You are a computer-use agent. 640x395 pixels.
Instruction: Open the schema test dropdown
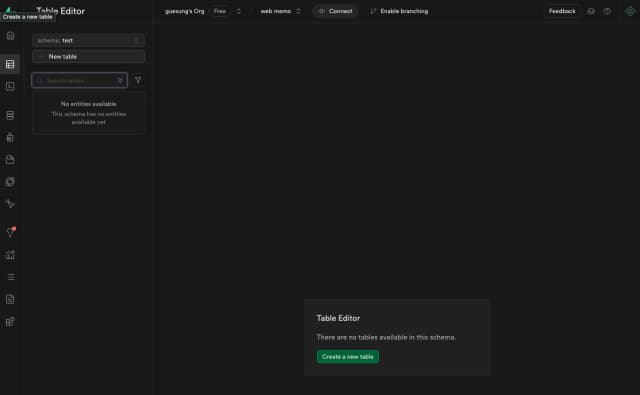pos(89,40)
